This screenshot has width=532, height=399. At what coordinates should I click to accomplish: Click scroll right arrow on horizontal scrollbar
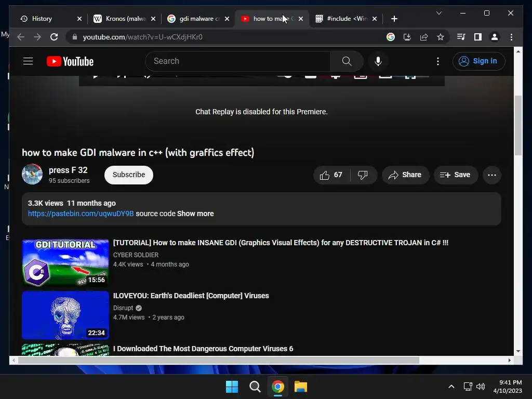pyautogui.click(x=509, y=361)
